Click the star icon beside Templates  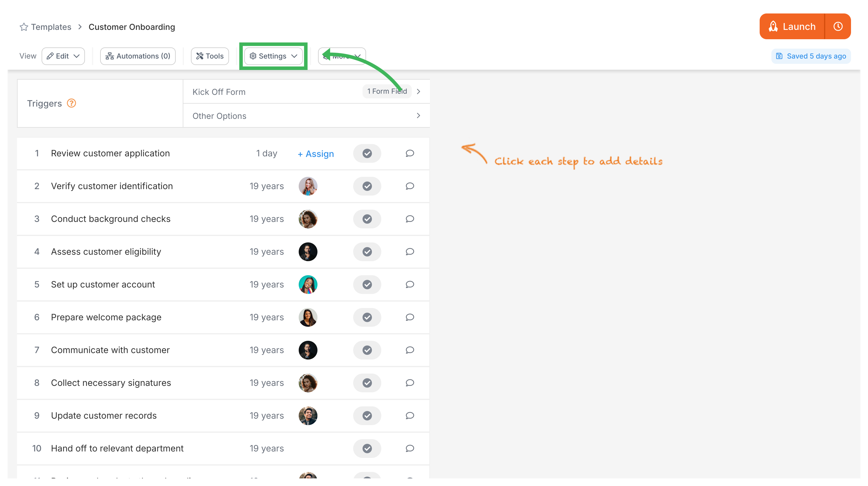24,27
